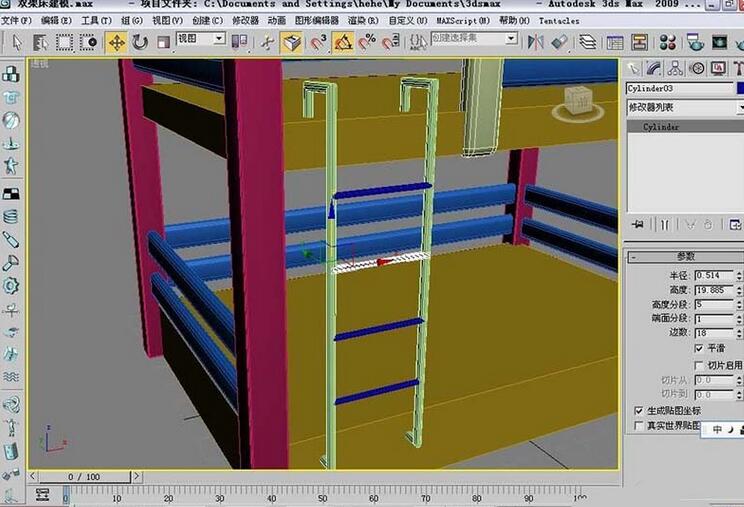Click the Mirror tool icon

point(537,41)
